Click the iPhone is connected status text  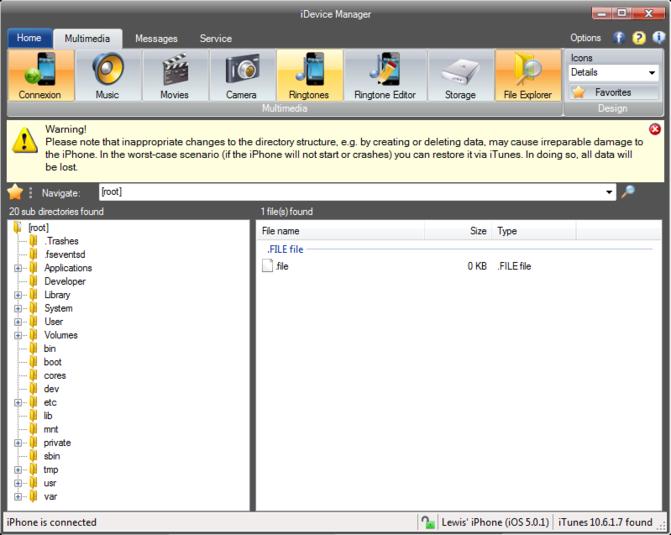(x=51, y=522)
